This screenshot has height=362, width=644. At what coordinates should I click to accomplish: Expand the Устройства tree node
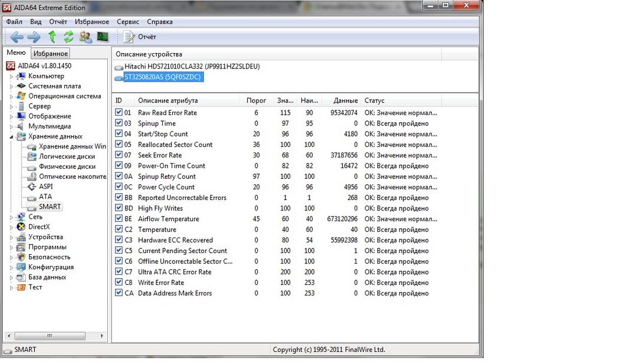(12, 237)
